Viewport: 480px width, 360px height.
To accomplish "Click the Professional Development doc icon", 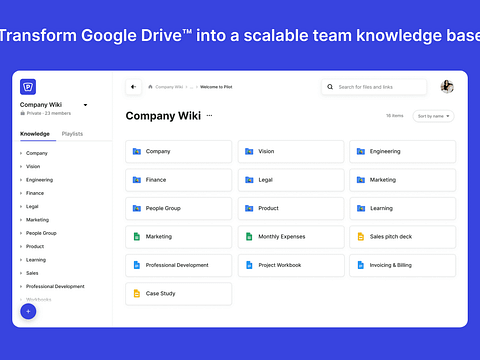I will pyautogui.click(x=137, y=265).
